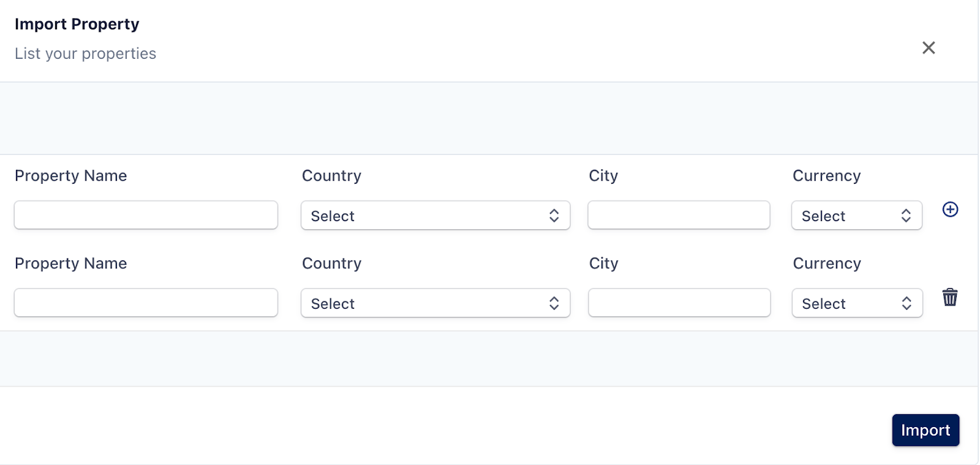Viewport: 980px width, 465px height.
Task: Delete the second property row with the trash icon
Action: [950, 297]
